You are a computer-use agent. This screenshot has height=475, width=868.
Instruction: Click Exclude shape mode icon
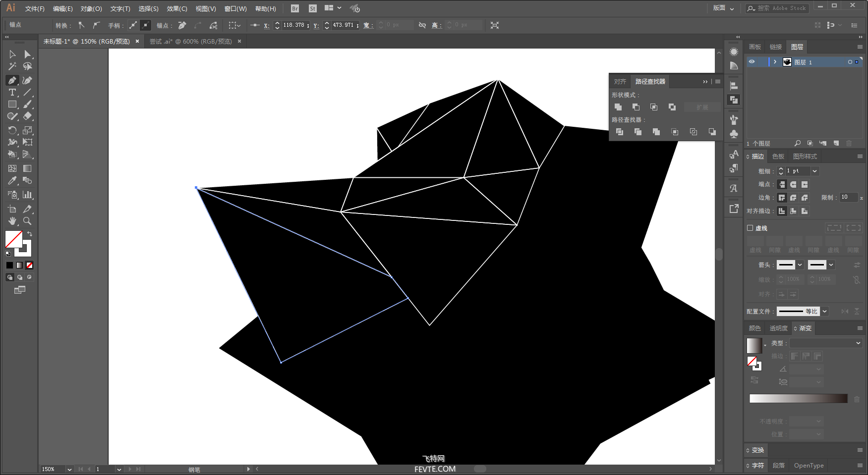[672, 107]
